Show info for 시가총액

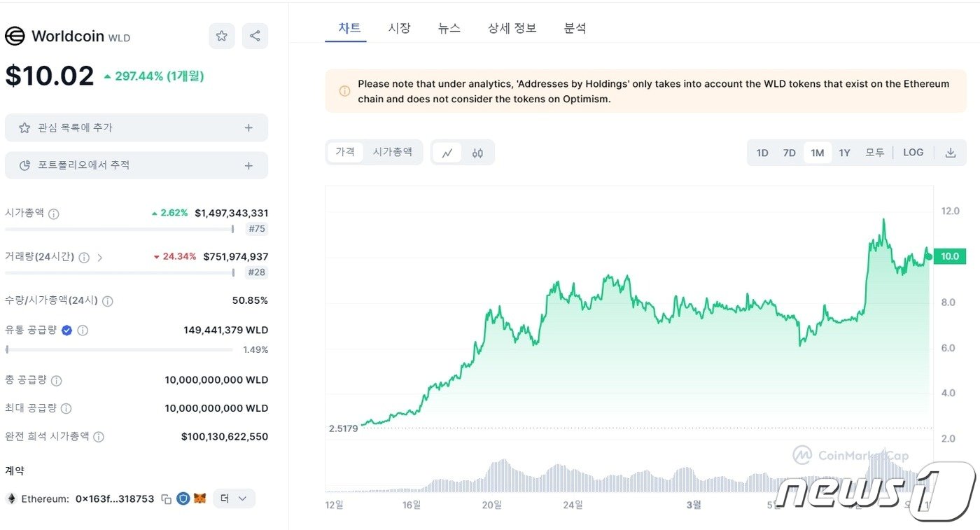(x=53, y=214)
